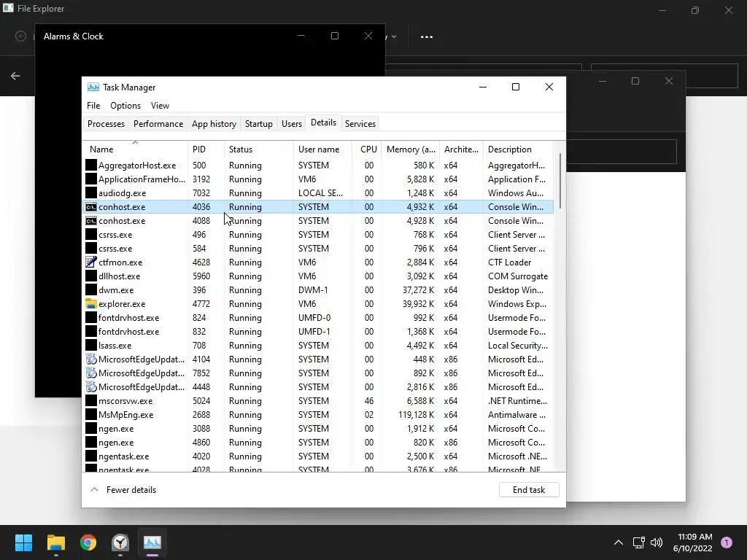Image resolution: width=747 pixels, height=560 pixels.
Task: Select the icon of conhost.exe PID 4088
Action: (x=91, y=221)
